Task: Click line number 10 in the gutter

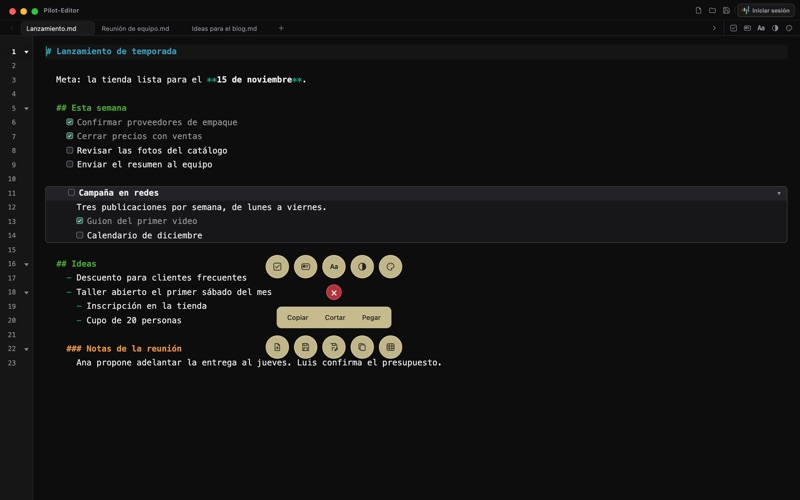Action: [x=12, y=179]
